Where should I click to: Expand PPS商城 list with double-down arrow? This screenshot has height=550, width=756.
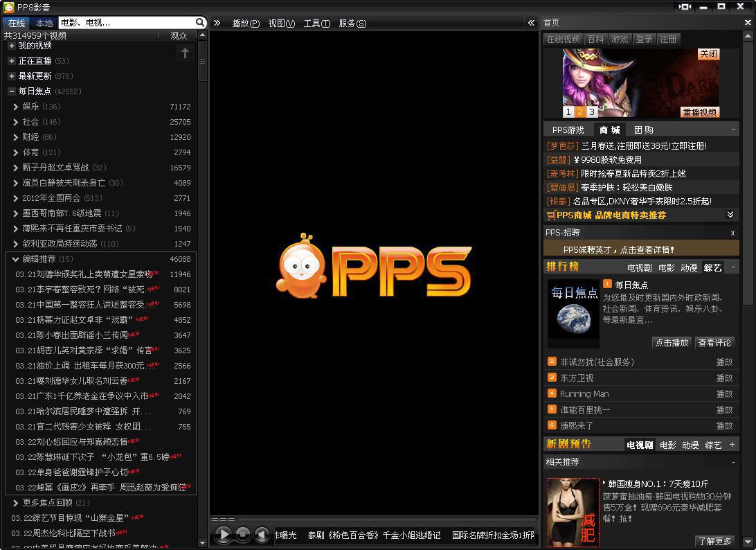730,215
